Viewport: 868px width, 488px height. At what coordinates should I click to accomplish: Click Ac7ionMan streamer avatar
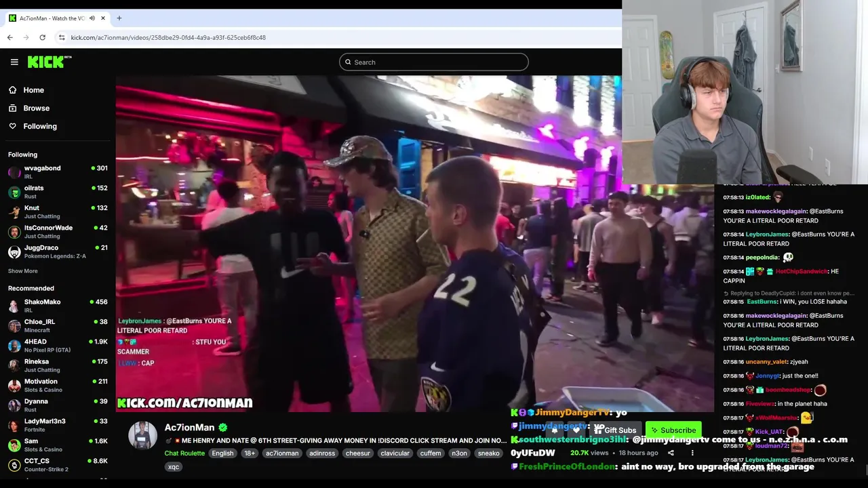[x=142, y=435]
